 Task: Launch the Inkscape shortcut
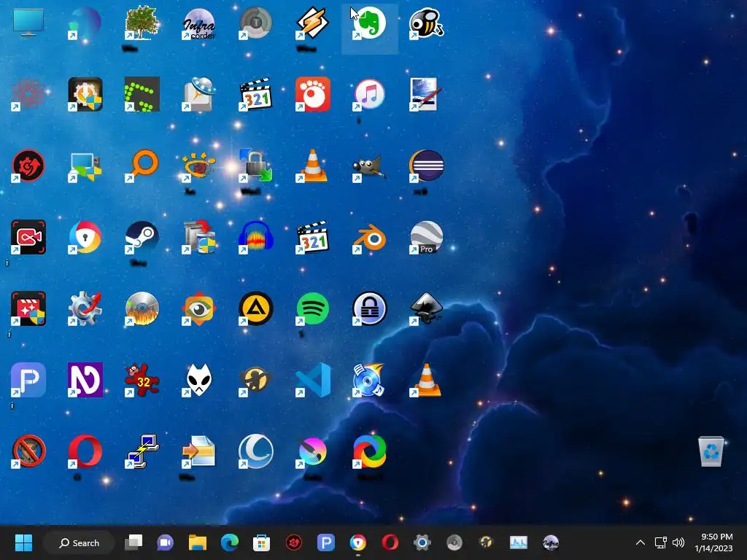426,308
